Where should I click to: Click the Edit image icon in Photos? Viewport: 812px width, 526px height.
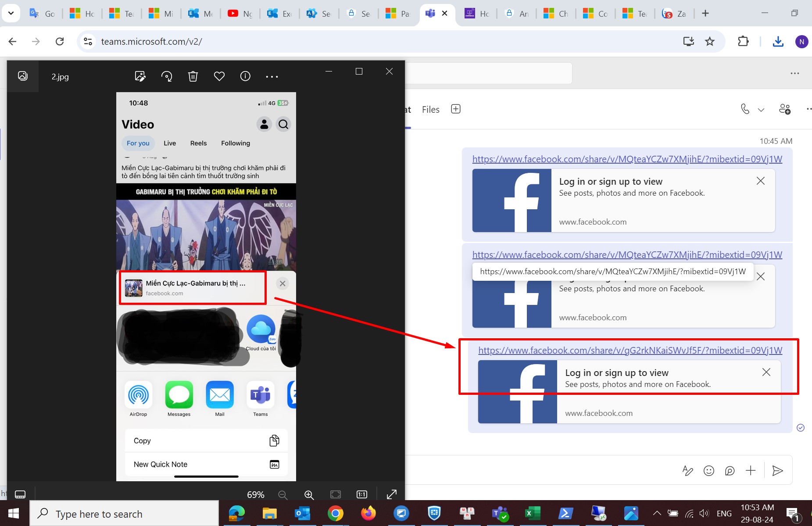pos(140,76)
